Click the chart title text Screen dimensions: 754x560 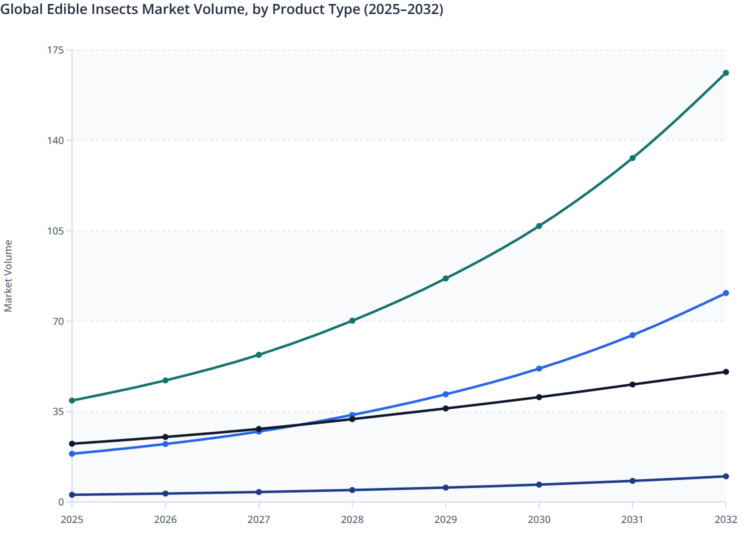pos(223,9)
